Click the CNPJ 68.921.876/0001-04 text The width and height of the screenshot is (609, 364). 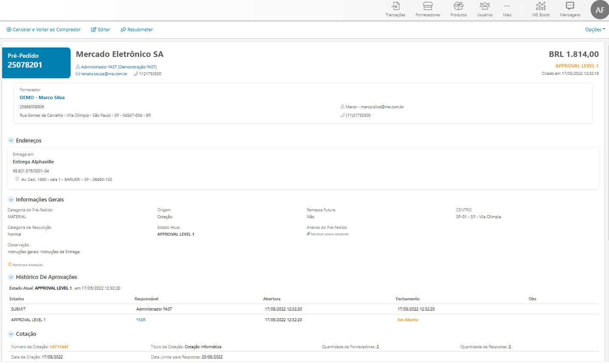coord(31,171)
